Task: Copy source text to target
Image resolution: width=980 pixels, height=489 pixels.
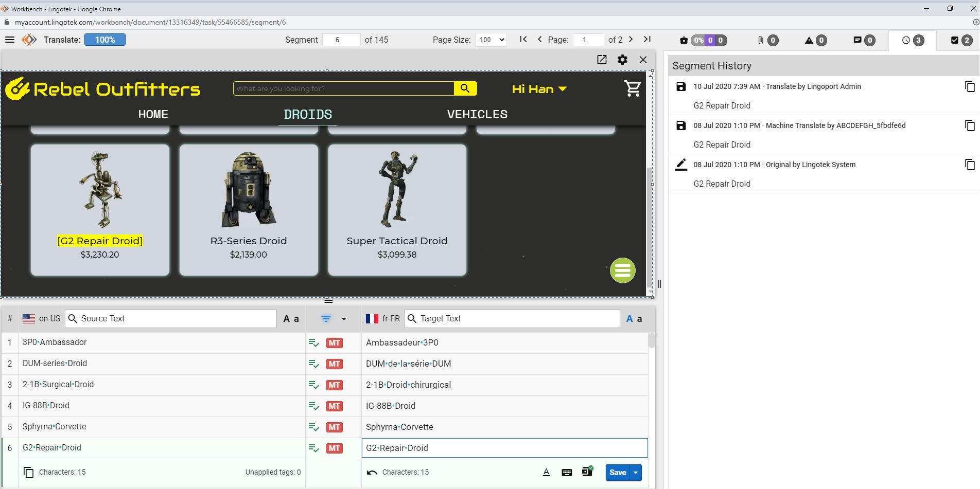Action: (x=29, y=473)
